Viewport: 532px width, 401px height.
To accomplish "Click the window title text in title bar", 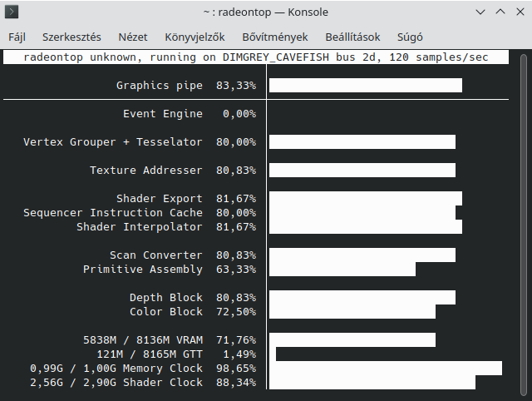I will point(265,12).
